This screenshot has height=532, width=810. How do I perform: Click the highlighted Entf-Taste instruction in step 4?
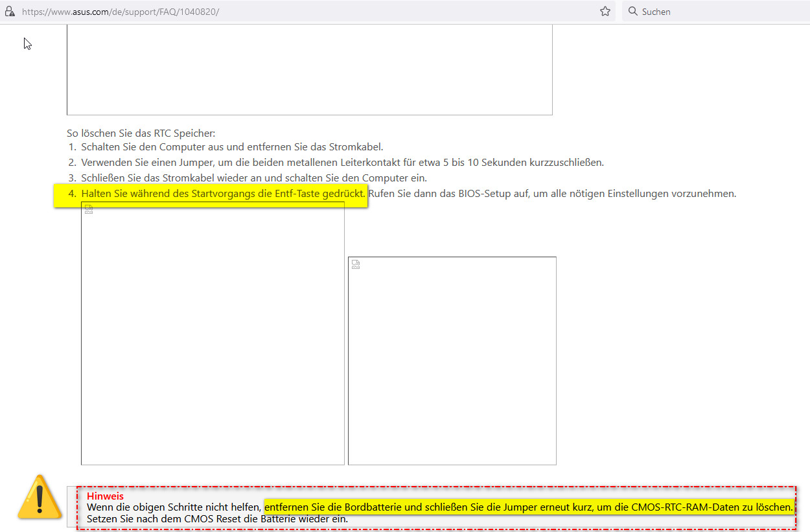(220, 192)
